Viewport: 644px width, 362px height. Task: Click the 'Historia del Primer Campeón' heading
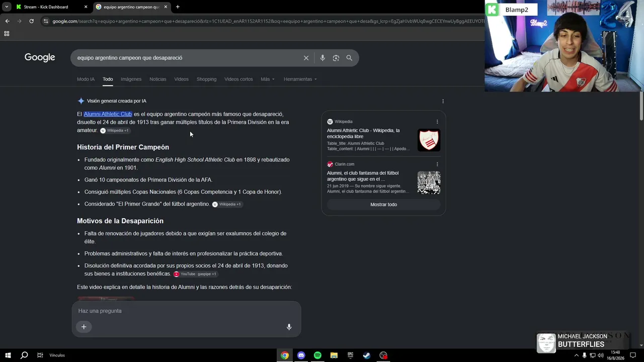coord(123,147)
